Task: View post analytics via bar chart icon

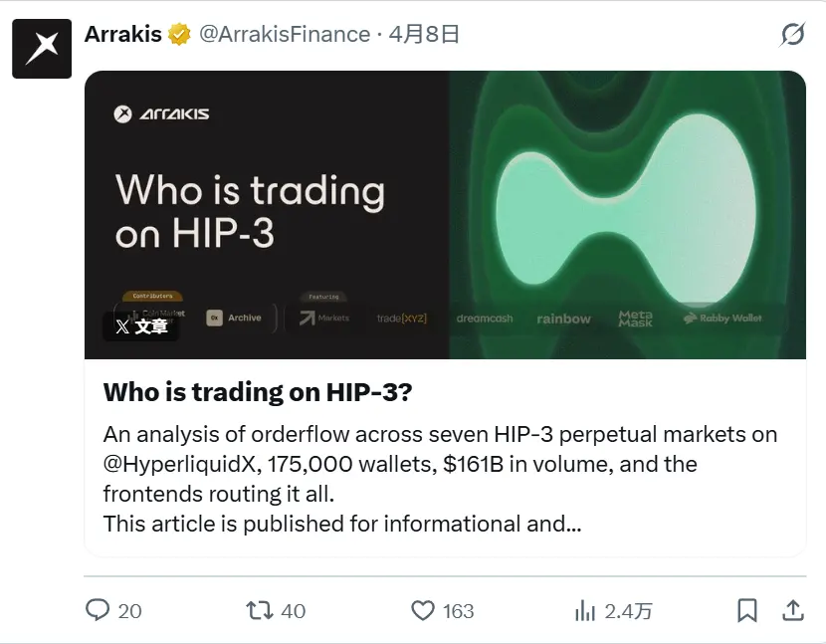Action: pyautogui.click(x=585, y=610)
